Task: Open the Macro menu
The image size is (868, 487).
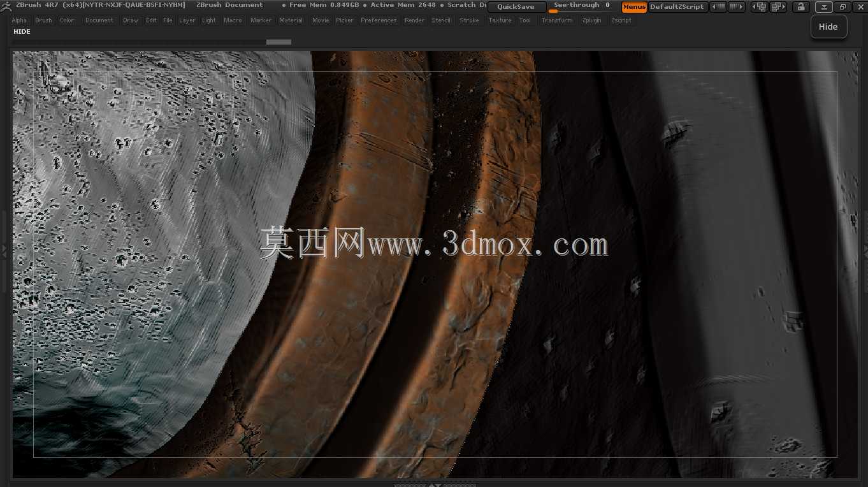Action: pos(233,20)
